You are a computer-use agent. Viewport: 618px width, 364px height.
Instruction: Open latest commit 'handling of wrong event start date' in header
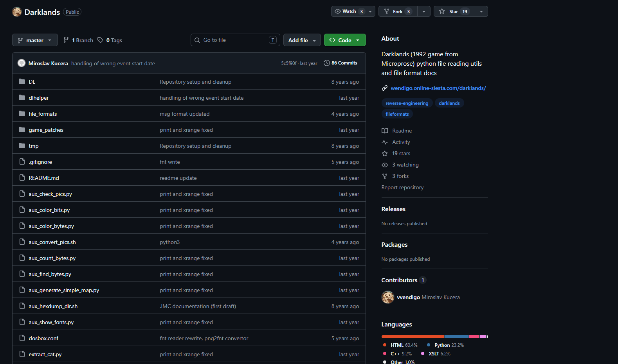(113, 63)
